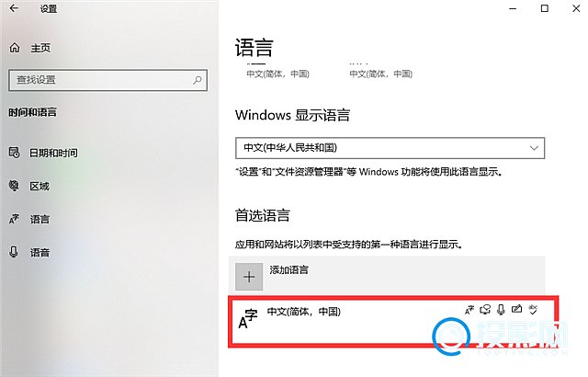Select the 区域 globe icon

14,186
